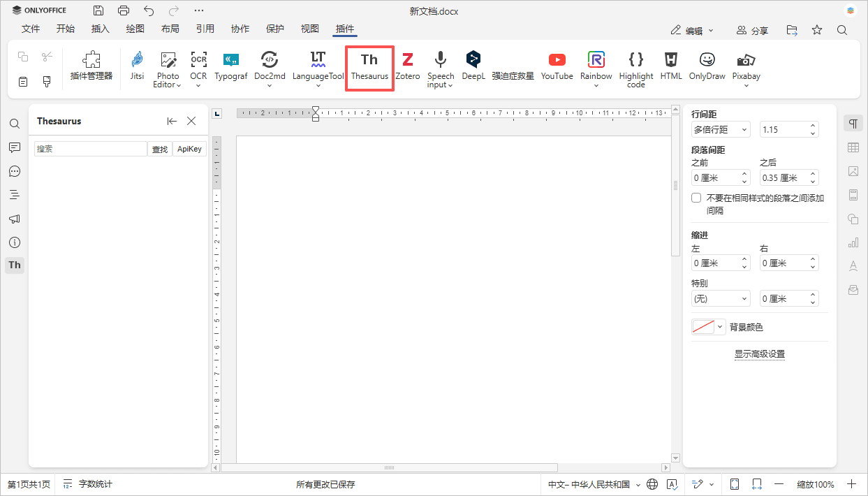Open the document language dropdown in status bar
The height and width of the screenshot is (496, 868).
click(x=591, y=483)
